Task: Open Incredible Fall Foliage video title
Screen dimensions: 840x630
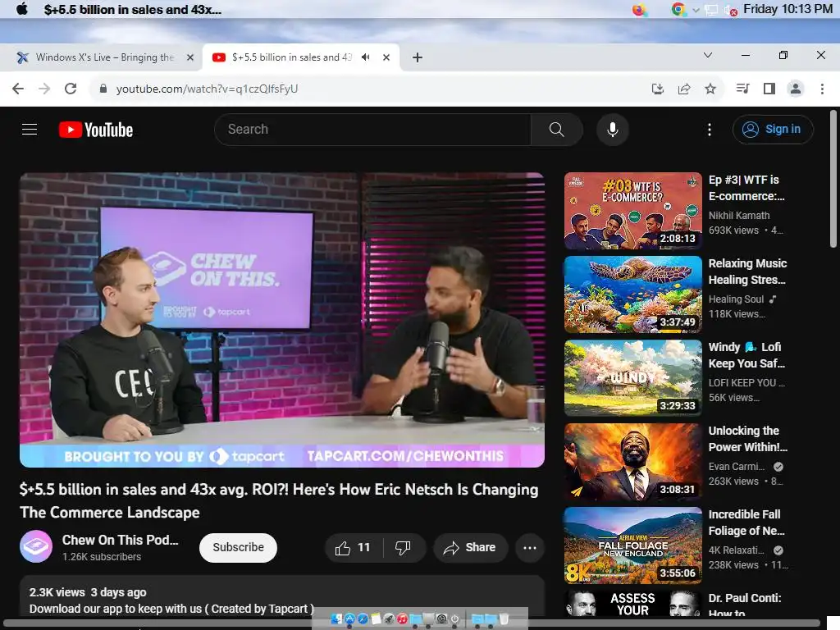Action: (x=746, y=523)
